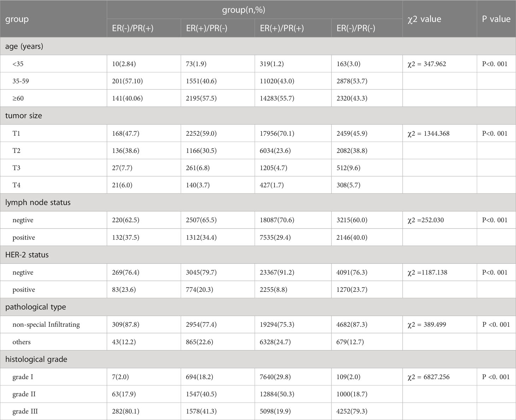Click the 'lymph node status' section row
516x420 pixels.
(x=258, y=203)
